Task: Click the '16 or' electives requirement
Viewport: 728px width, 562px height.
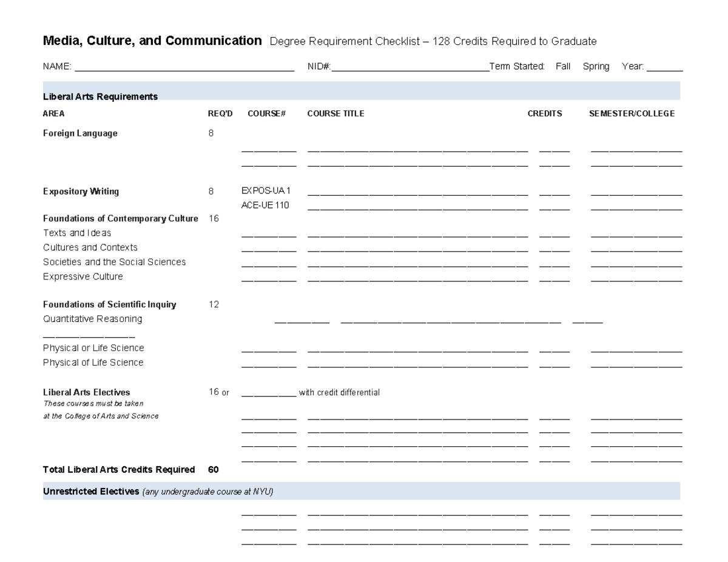Action: [219, 392]
